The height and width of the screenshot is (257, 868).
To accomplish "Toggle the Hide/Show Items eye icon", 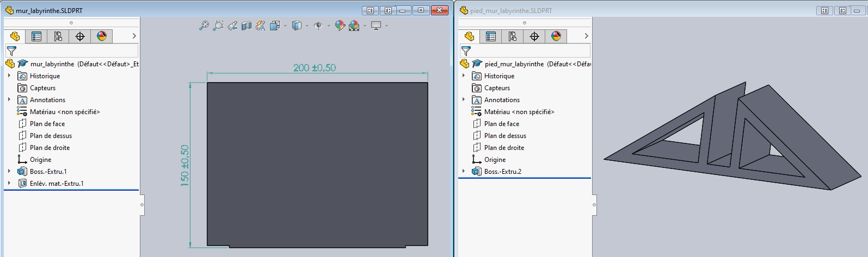I will 318,26.
